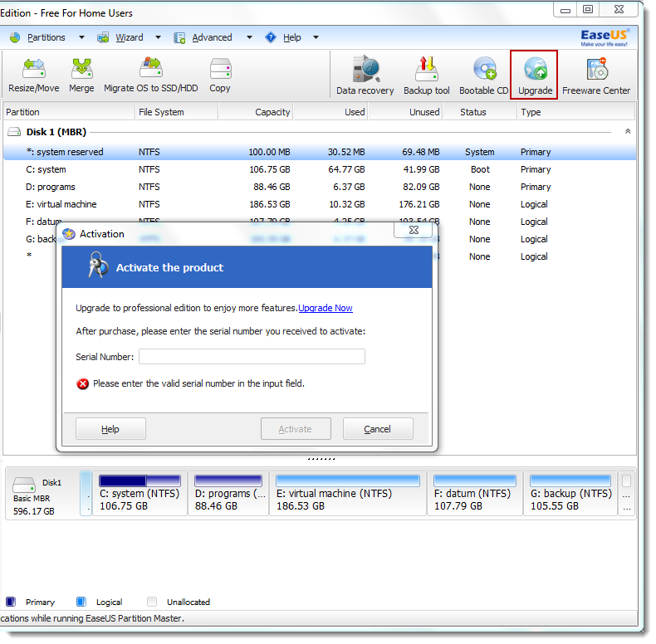Screen dimensions: 656x644
Task: Open the Advanced menu
Action: tap(212, 37)
